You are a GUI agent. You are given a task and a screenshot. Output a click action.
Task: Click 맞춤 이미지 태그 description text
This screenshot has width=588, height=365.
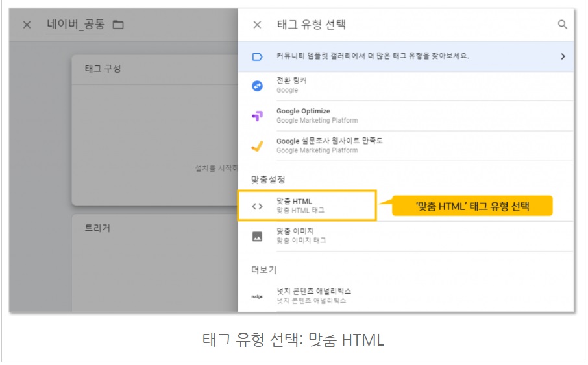[302, 241]
